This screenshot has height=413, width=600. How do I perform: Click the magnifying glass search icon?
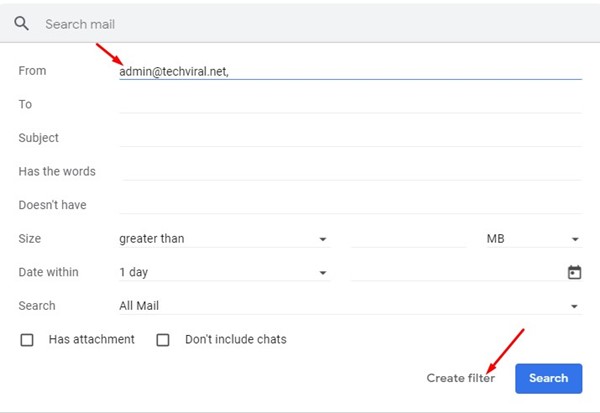[21, 24]
